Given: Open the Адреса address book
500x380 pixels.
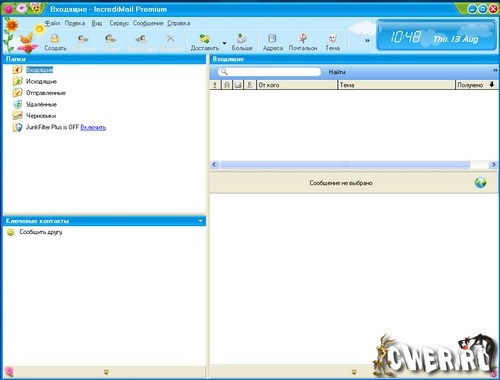Looking at the screenshot, I should [273, 43].
